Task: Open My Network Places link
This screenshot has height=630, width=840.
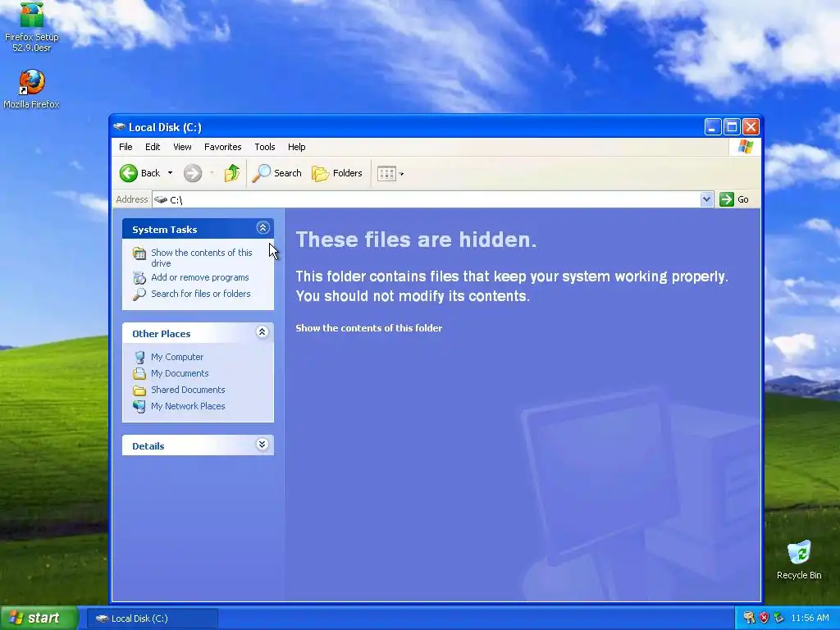Action: (188, 406)
